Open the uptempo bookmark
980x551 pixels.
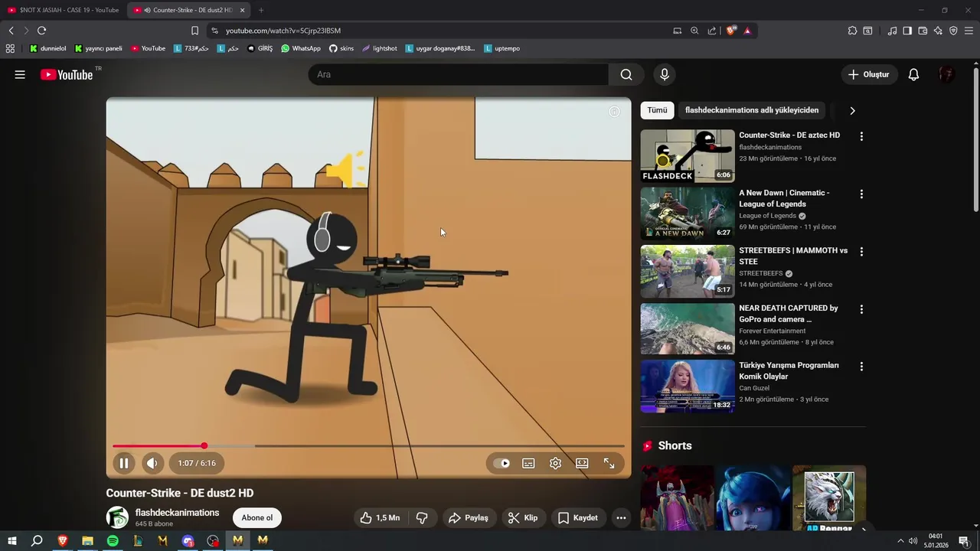tap(502, 48)
